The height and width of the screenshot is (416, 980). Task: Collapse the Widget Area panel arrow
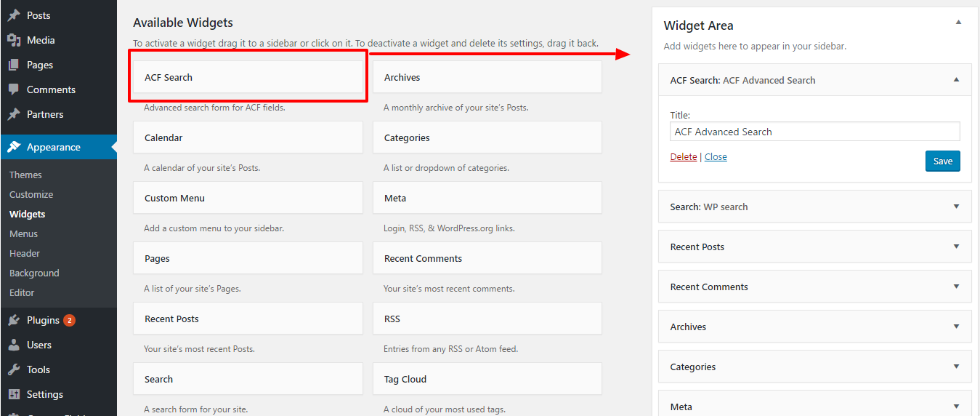(x=958, y=23)
